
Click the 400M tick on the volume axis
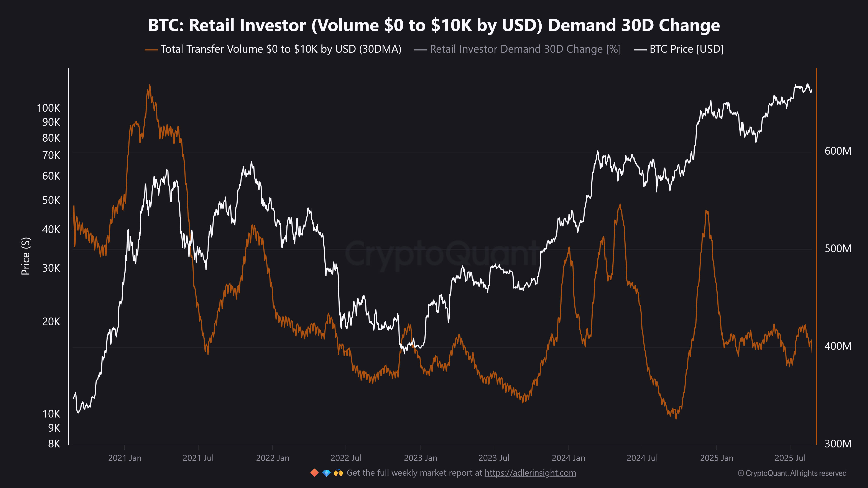[838, 346]
